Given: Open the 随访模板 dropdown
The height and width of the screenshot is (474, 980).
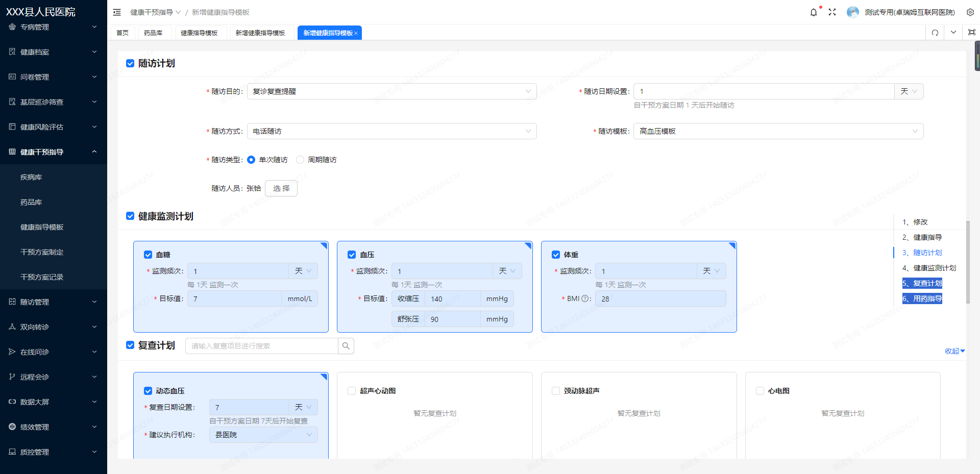Looking at the screenshot, I should [x=778, y=131].
